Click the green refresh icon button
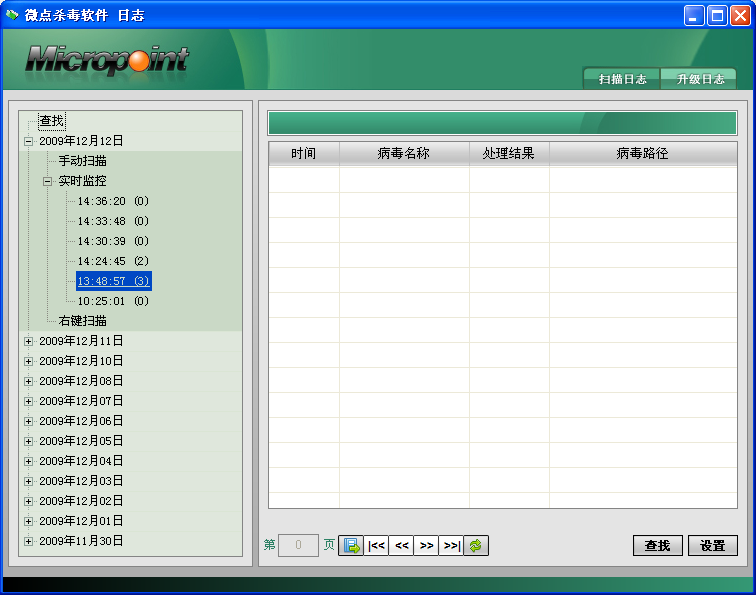Screen dimensions: 756x595 [x=476, y=545]
